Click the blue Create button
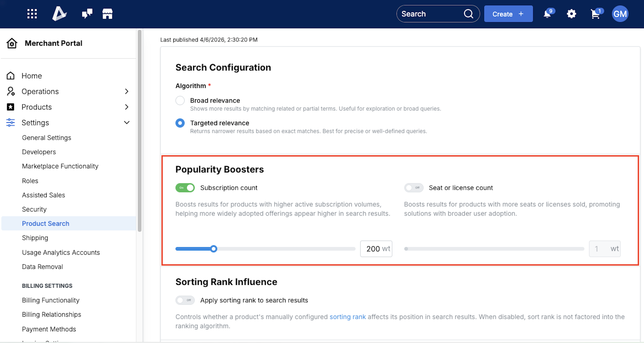 [x=508, y=14]
